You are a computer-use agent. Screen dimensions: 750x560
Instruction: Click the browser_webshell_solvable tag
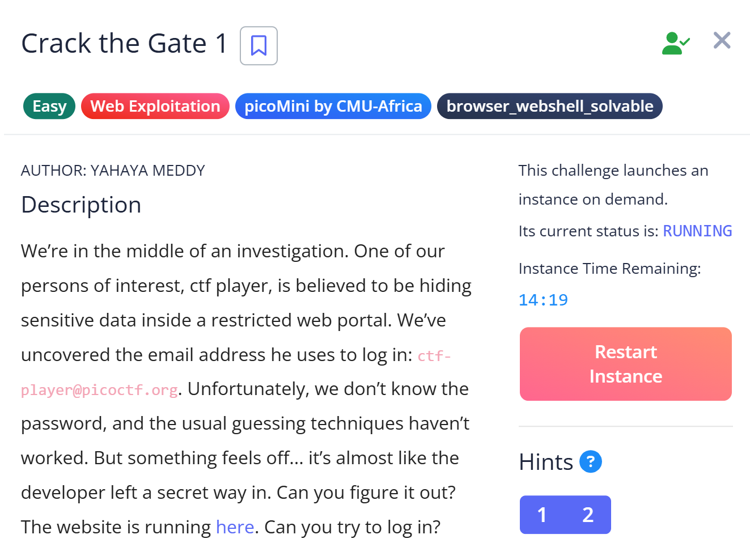coord(549,106)
